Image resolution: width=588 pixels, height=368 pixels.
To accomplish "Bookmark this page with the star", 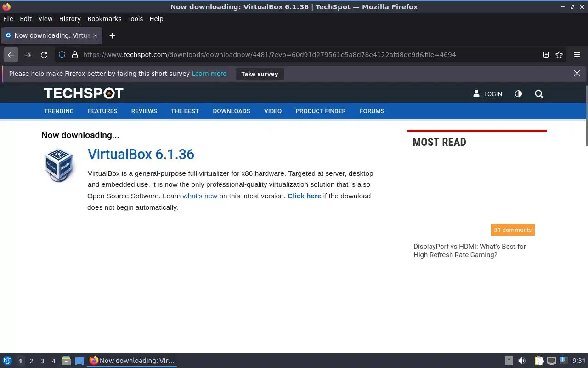I will click(x=559, y=55).
